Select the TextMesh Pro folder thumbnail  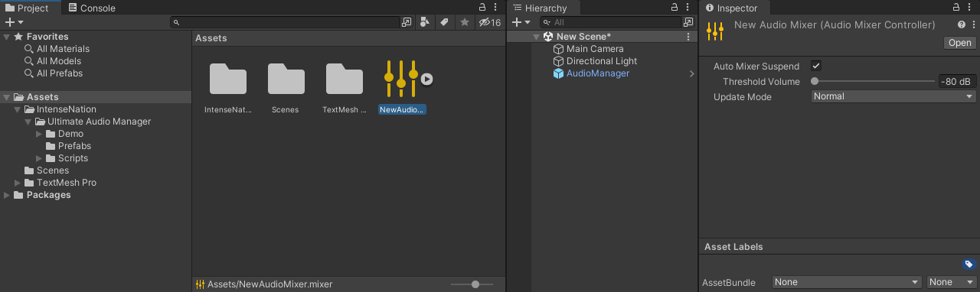coord(345,79)
